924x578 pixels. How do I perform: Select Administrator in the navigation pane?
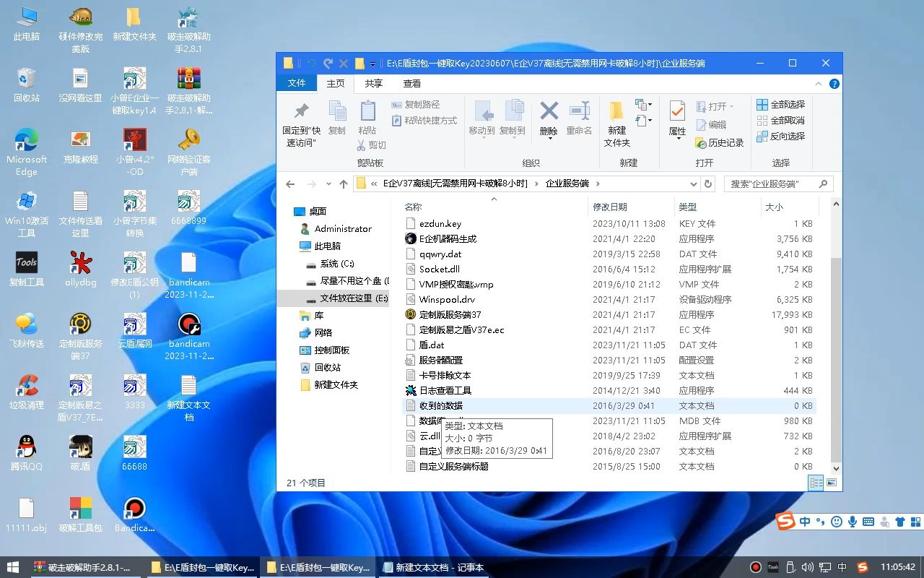tap(343, 229)
